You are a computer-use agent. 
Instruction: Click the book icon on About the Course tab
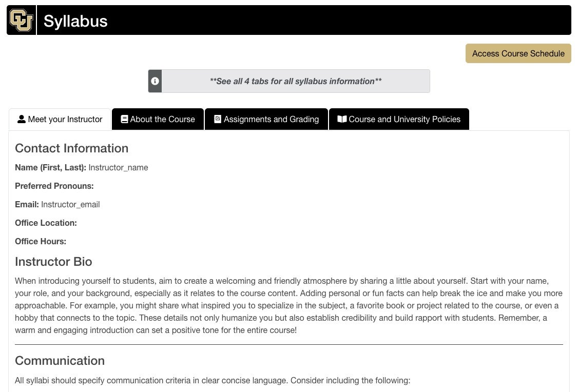pyautogui.click(x=124, y=119)
